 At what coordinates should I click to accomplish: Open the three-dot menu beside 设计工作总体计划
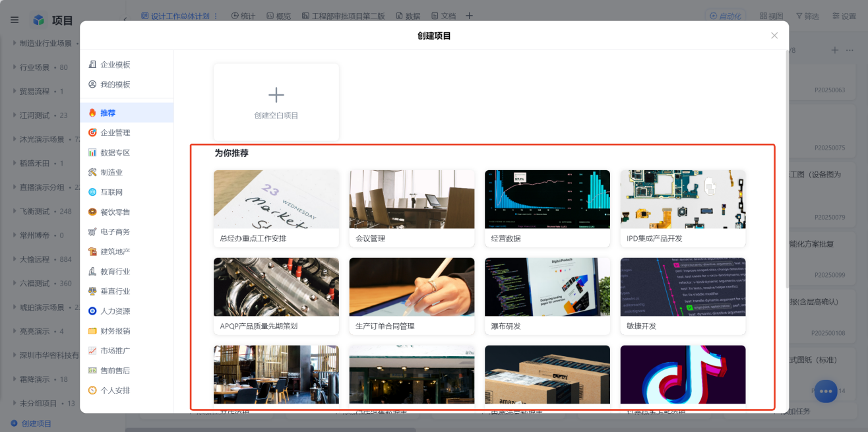216,16
